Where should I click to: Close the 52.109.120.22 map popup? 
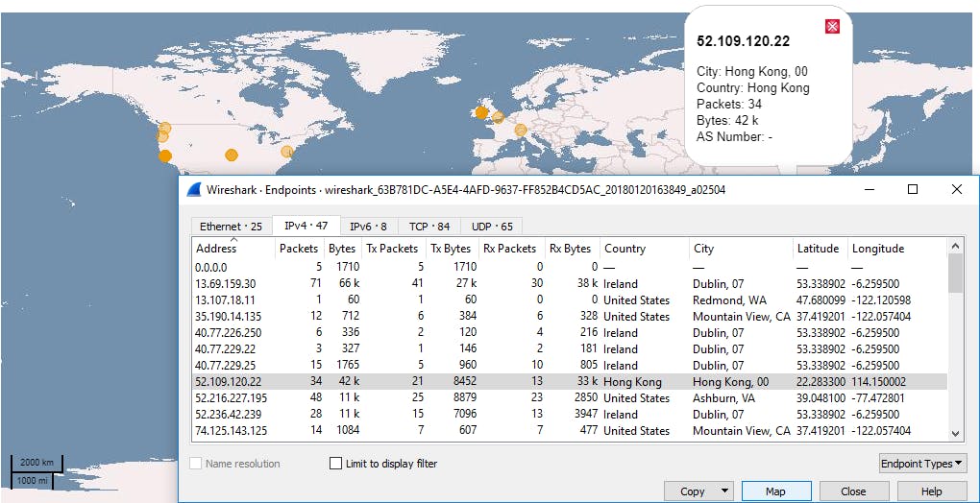pyautogui.click(x=832, y=26)
